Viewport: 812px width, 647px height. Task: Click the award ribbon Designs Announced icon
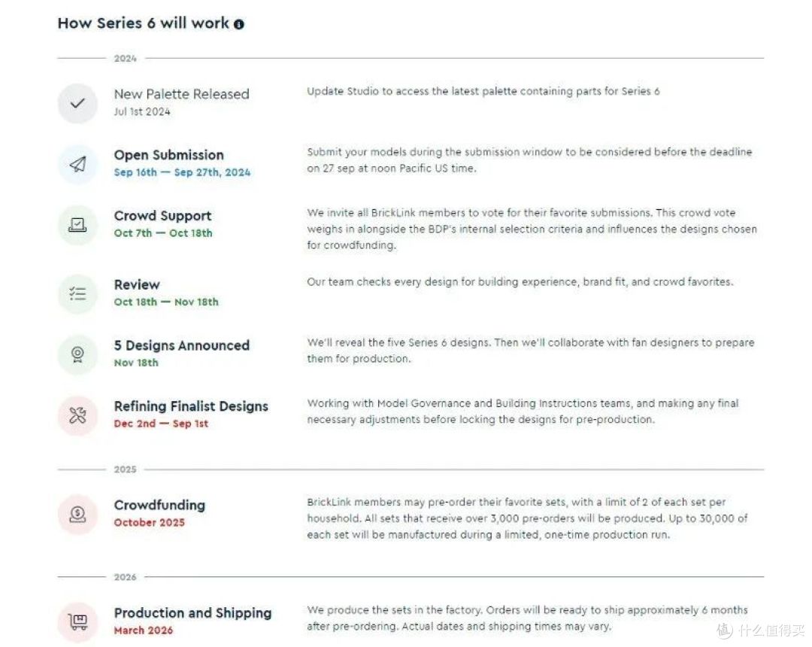click(x=77, y=354)
